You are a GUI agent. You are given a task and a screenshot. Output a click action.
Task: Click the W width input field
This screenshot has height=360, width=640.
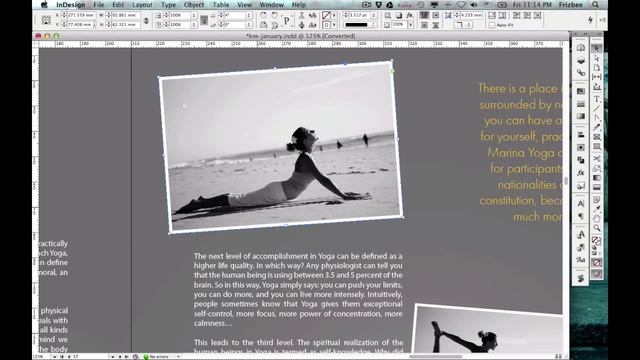point(126,15)
